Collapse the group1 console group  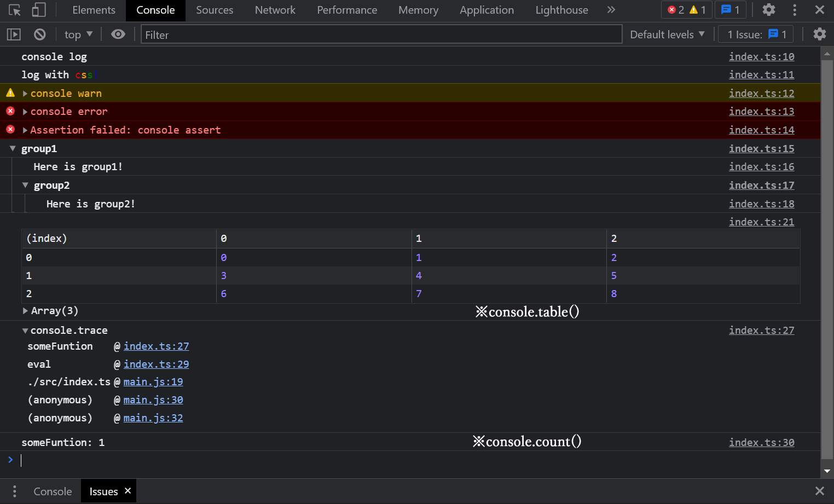(13, 148)
